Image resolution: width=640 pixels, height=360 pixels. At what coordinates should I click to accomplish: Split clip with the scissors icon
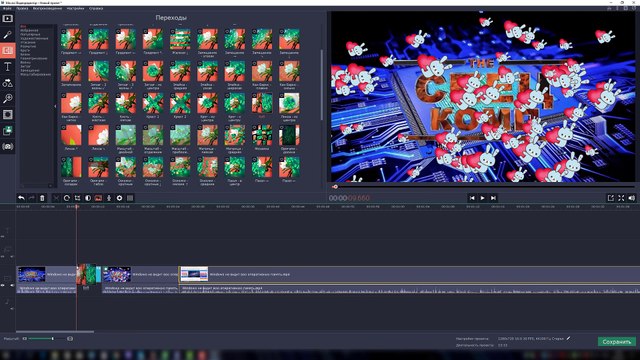click(56, 198)
